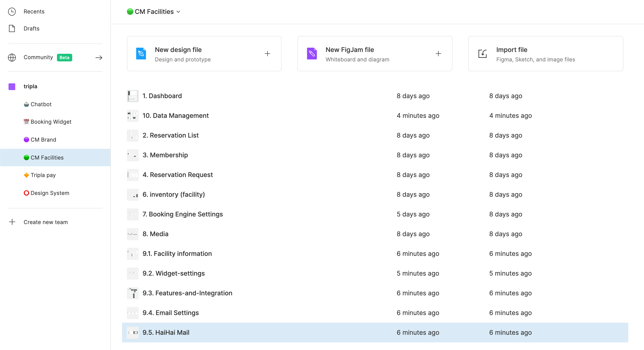Click the 9.5. HaiHai Mail thumbnail

click(x=133, y=333)
